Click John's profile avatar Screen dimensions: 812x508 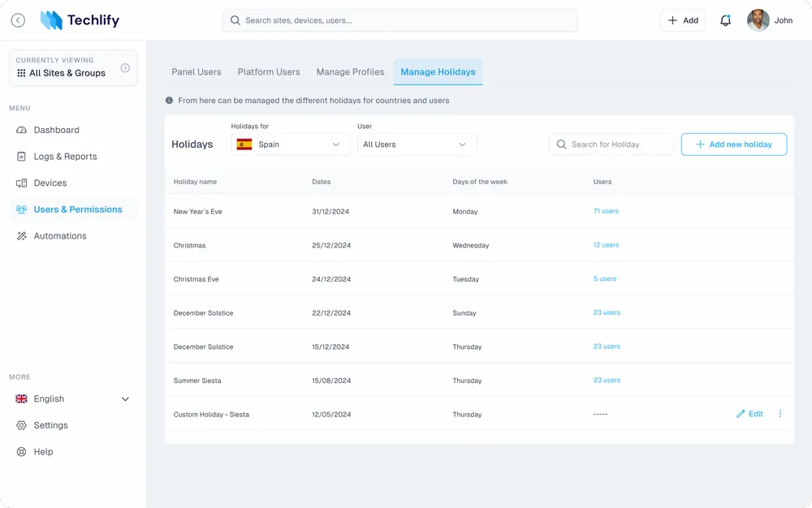758,20
